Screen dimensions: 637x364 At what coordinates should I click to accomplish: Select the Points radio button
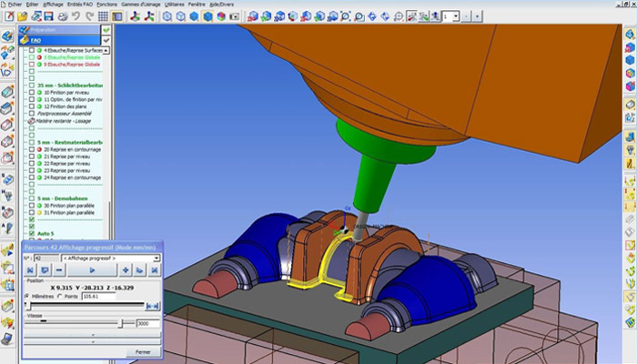pyautogui.click(x=61, y=296)
